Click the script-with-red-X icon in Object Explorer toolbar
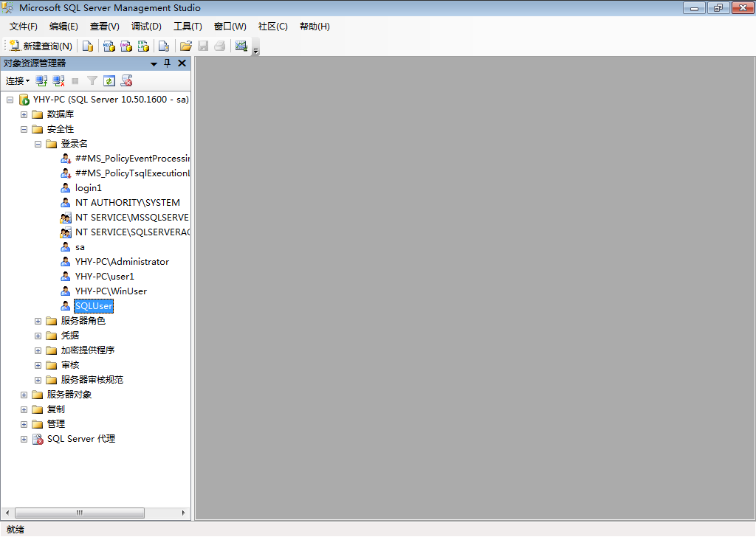Viewport: 756px width, 537px height. pos(126,81)
